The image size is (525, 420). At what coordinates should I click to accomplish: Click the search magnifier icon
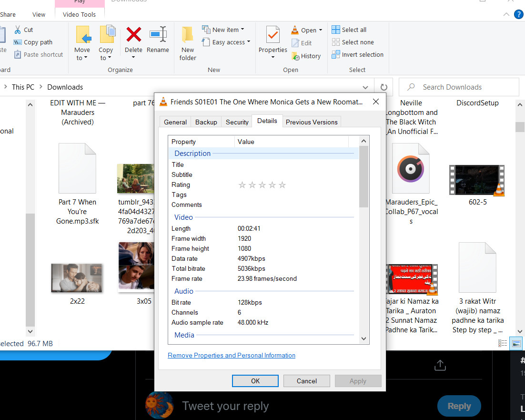pos(411,87)
